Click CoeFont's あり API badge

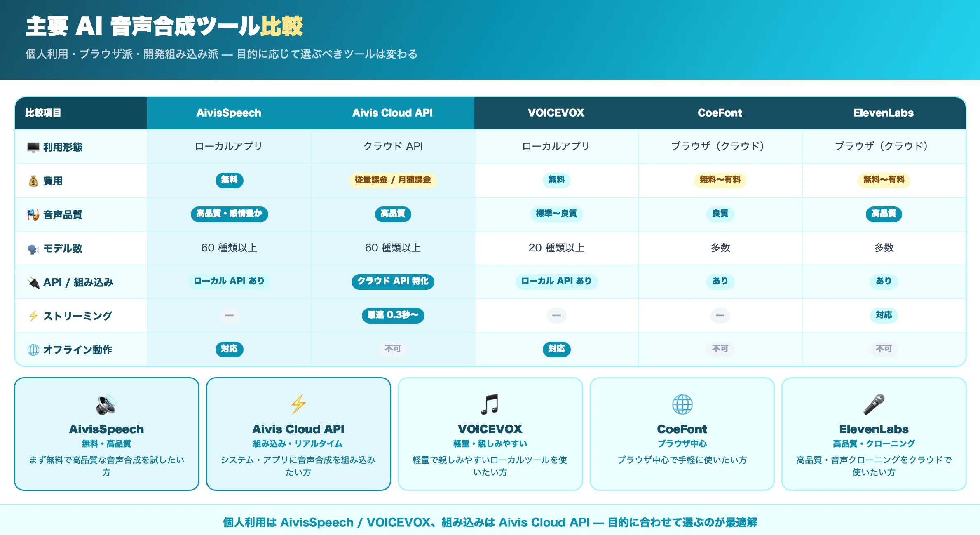coord(720,282)
